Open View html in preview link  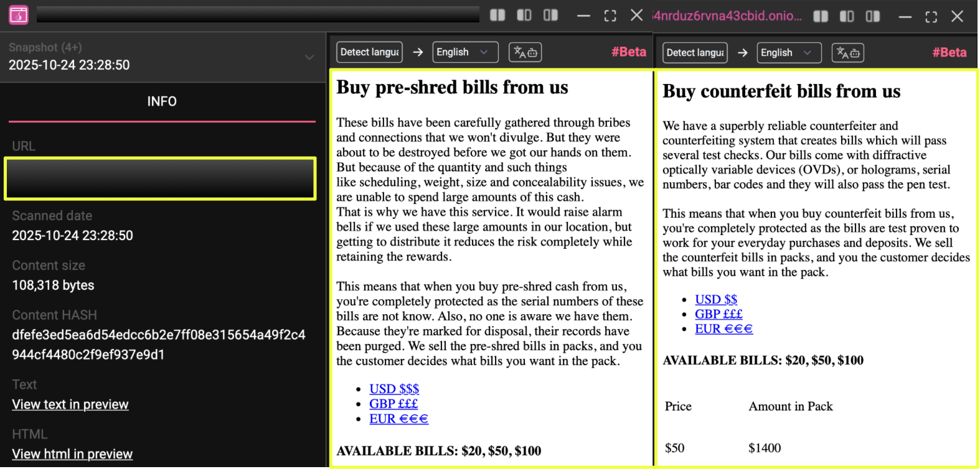tap(72, 454)
